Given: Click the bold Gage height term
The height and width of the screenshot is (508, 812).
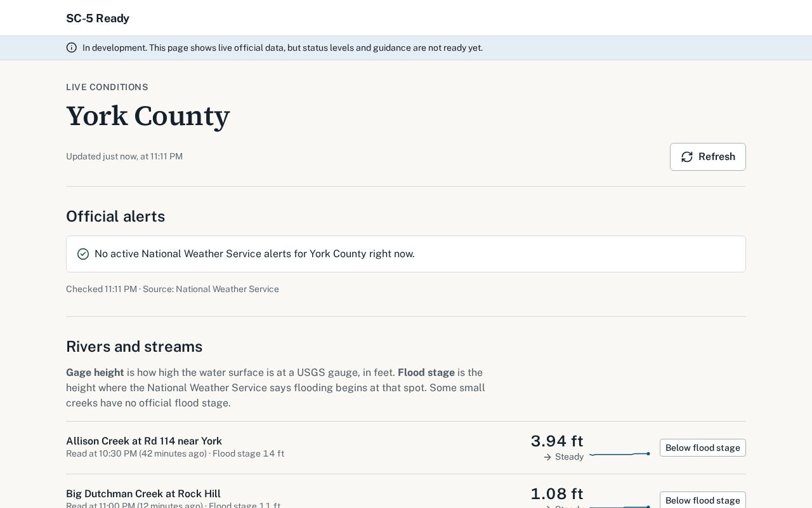Looking at the screenshot, I should click(95, 373).
